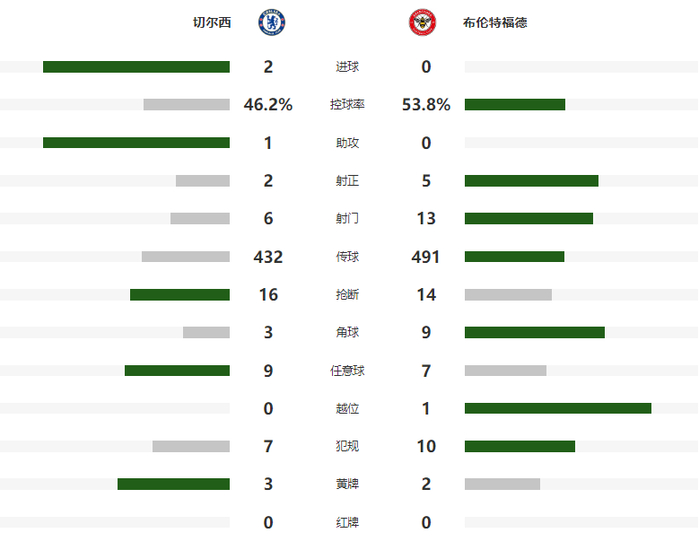Click Brentford's green possession bar
This screenshot has width=700, height=559.
[515, 105]
